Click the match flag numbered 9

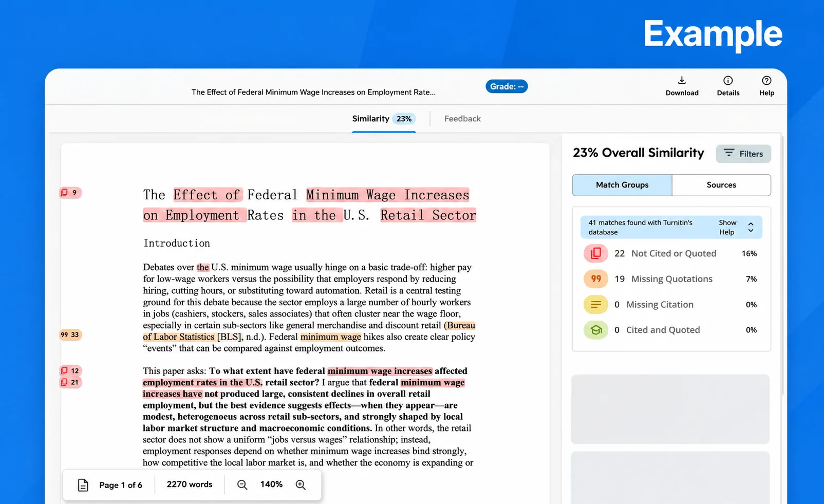click(x=70, y=193)
